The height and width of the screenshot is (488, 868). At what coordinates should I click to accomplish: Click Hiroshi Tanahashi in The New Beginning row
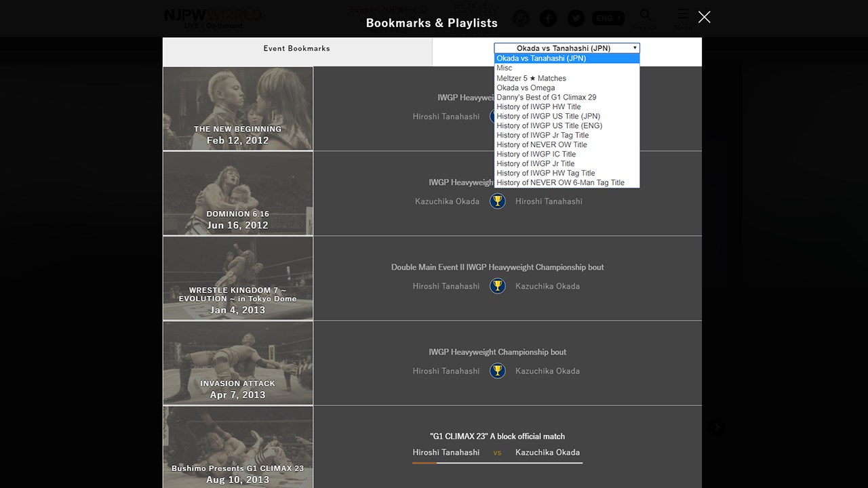coord(446,117)
